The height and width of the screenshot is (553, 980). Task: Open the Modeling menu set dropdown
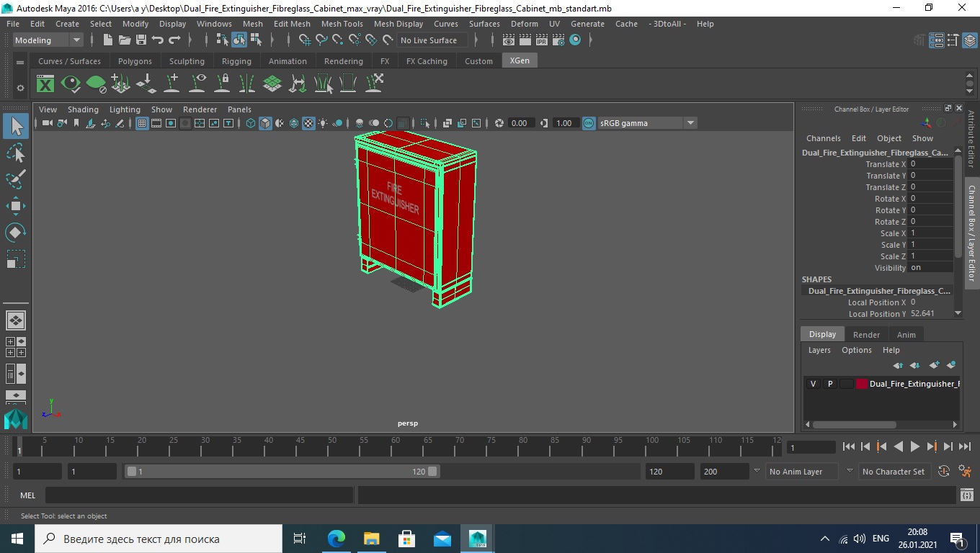(48, 40)
